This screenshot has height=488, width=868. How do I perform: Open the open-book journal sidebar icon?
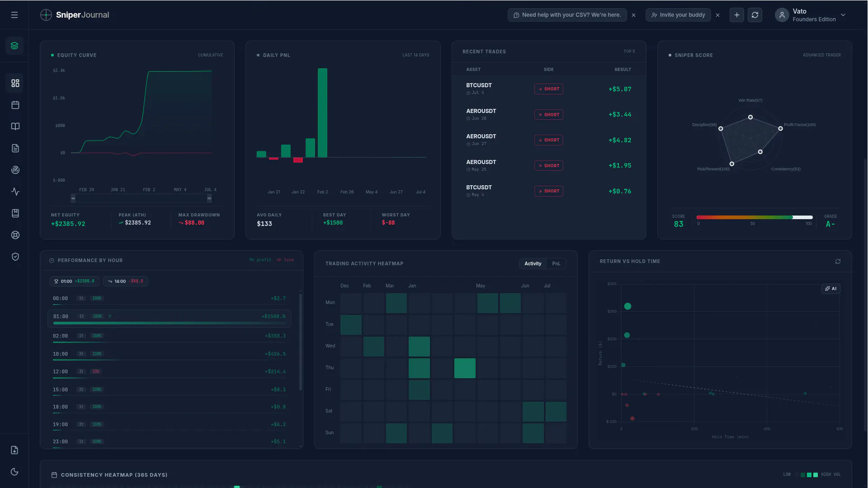tap(15, 127)
